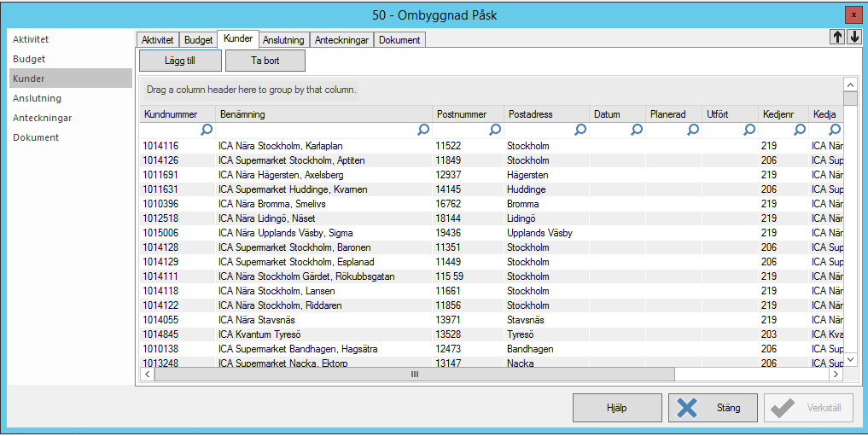Select row ICA Nära Stavsnäs

tap(492, 320)
